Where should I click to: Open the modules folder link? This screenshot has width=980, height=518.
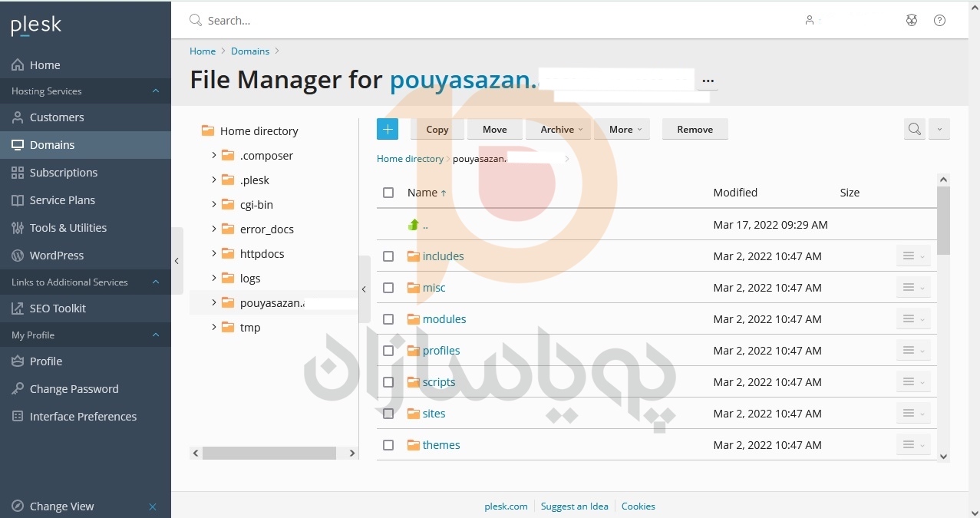(444, 319)
